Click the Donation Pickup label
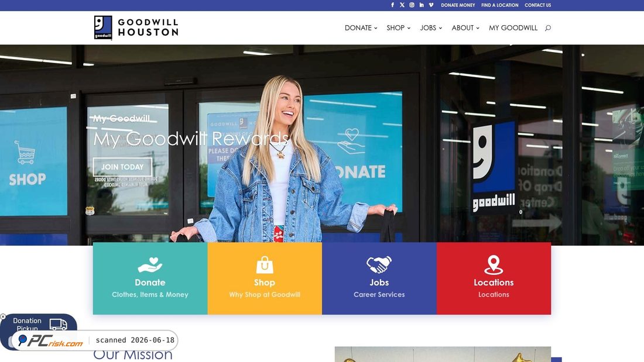Image resolution: width=644 pixels, height=362 pixels. [27, 324]
